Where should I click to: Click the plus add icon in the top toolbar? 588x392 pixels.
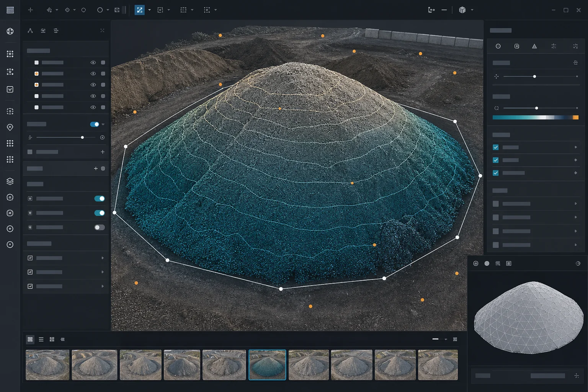pos(30,10)
